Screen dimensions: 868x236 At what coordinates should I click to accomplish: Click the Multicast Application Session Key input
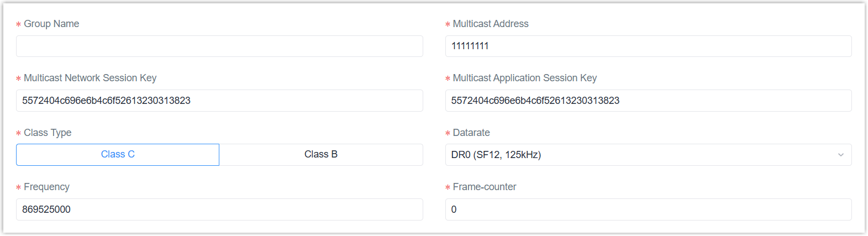pos(648,101)
